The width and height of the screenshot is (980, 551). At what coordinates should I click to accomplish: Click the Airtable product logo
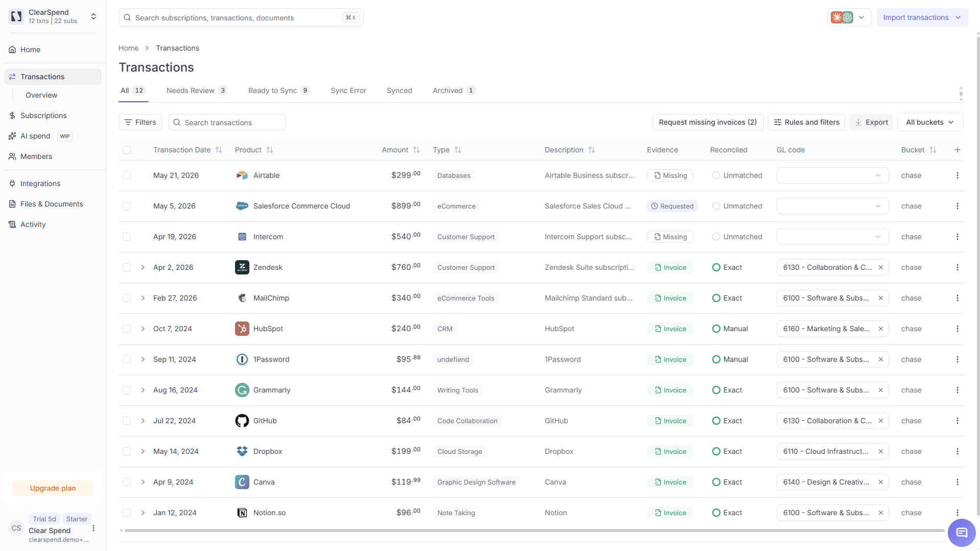pyautogui.click(x=242, y=175)
